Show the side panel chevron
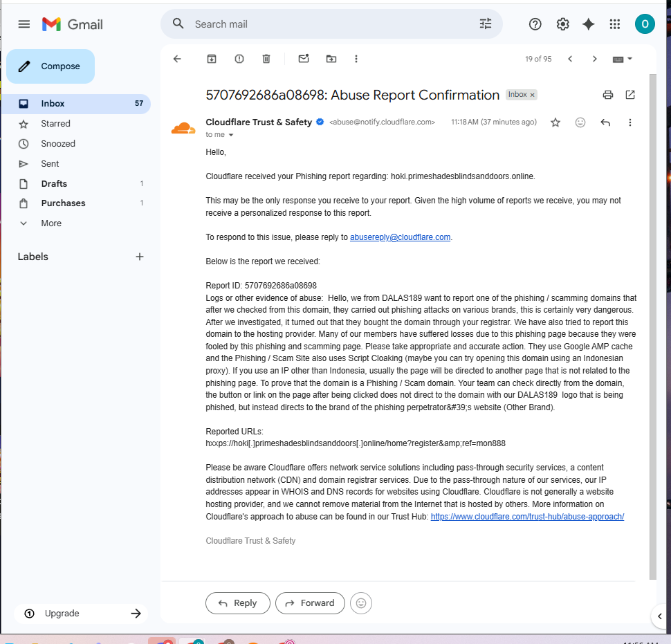The height and width of the screenshot is (644, 671). click(660, 616)
